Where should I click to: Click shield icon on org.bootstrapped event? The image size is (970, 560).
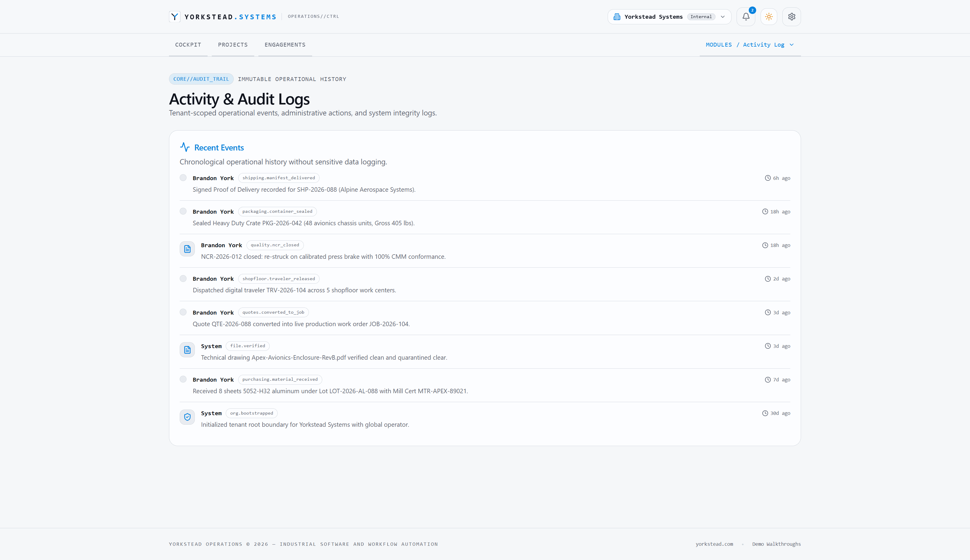click(187, 417)
